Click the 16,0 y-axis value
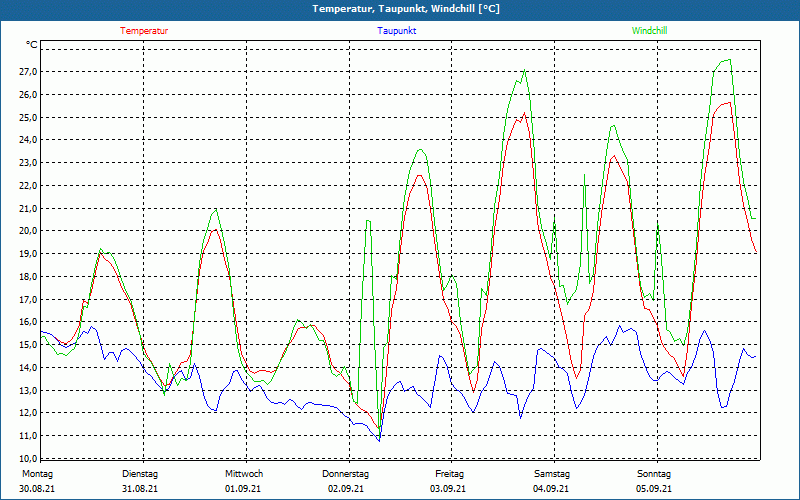Screen dimensions: 800x500 tap(29, 322)
